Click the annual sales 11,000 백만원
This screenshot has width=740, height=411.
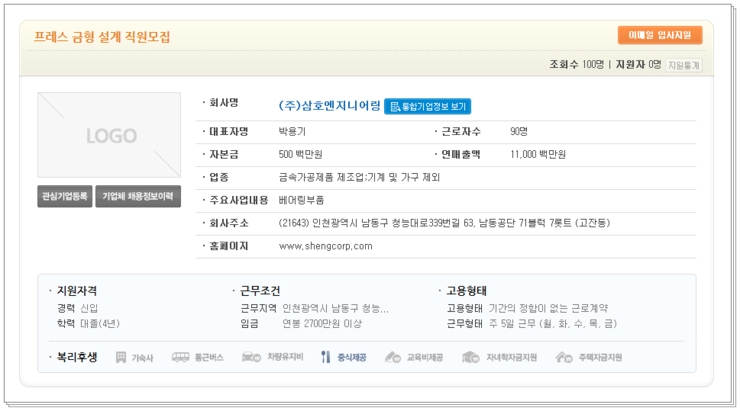click(538, 154)
